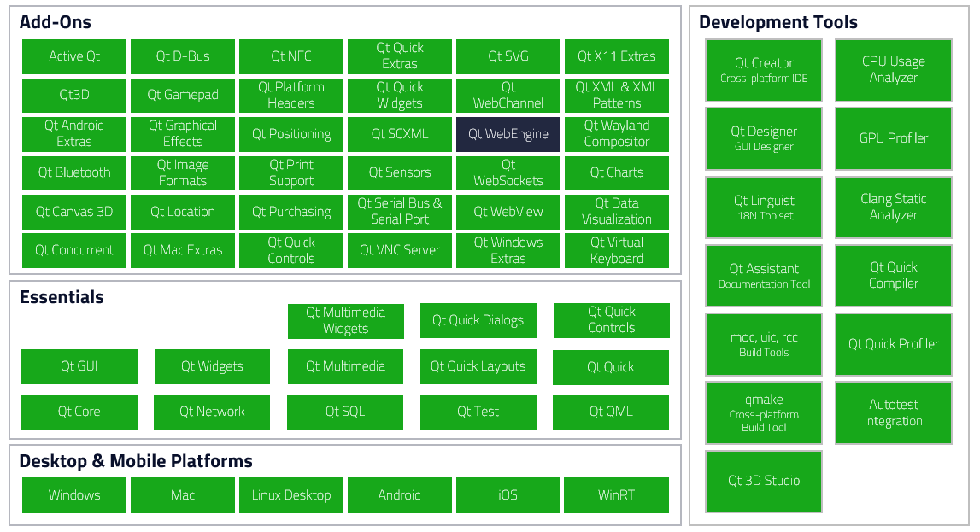Select Qt Multimedia Widgets in Essentials
Viewport: 980px width, 532px height.
point(346,321)
